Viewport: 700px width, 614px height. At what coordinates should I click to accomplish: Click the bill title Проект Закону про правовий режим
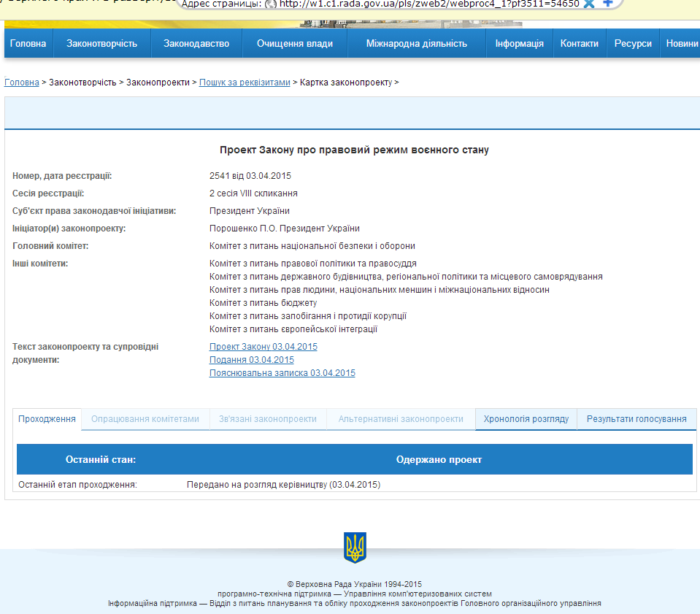pos(354,150)
